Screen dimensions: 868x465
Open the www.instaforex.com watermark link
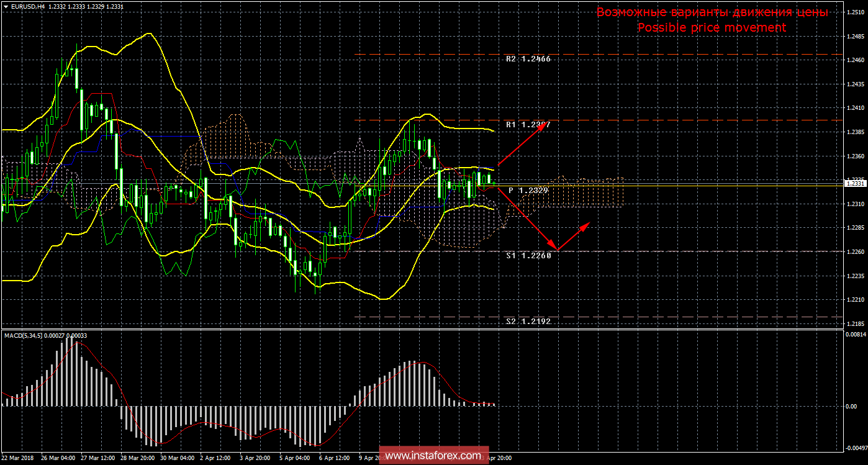[x=432, y=456]
